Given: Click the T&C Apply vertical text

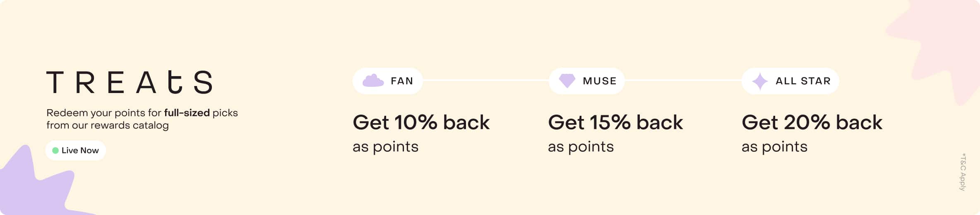Looking at the screenshot, I should pos(963,172).
